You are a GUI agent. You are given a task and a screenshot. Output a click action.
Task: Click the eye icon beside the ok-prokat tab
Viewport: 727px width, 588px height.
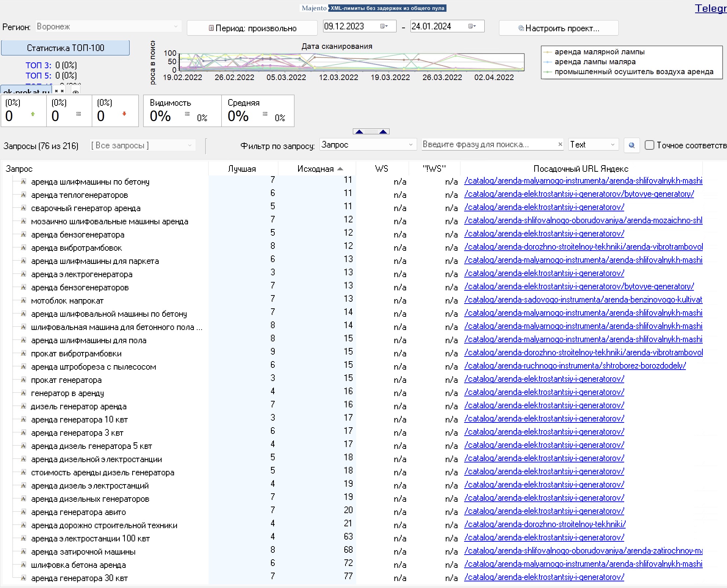pyautogui.click(x=75, y=92)
